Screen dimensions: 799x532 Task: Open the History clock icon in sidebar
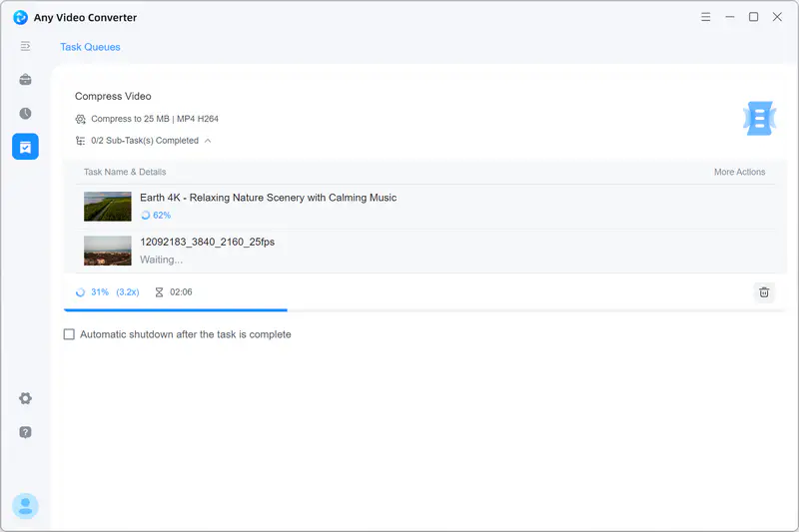click(x=25, y=114)
